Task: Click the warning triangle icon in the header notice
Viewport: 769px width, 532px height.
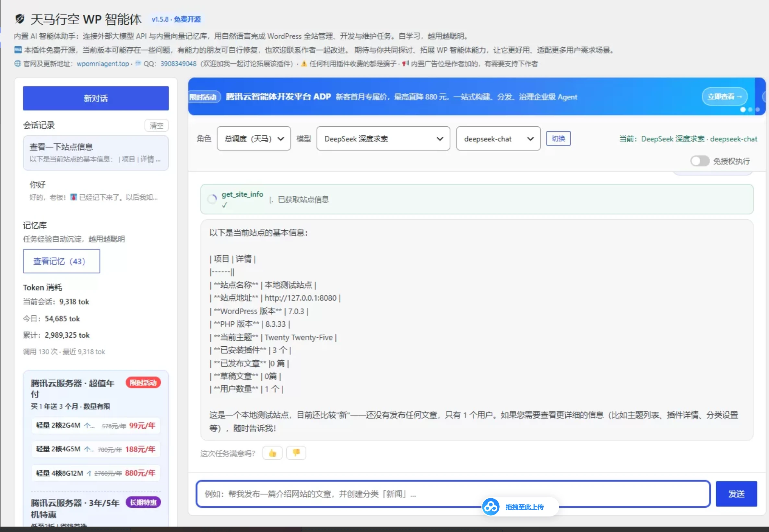Action: tap(304, 63)
